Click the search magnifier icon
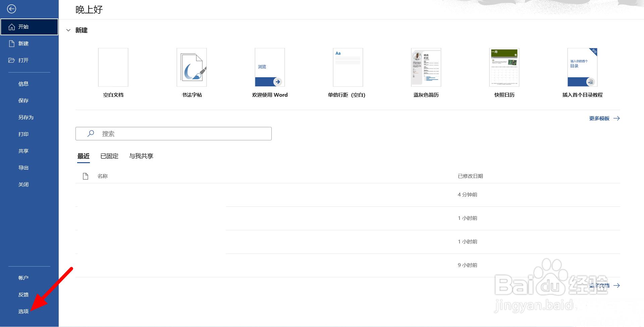 (90, 133)
